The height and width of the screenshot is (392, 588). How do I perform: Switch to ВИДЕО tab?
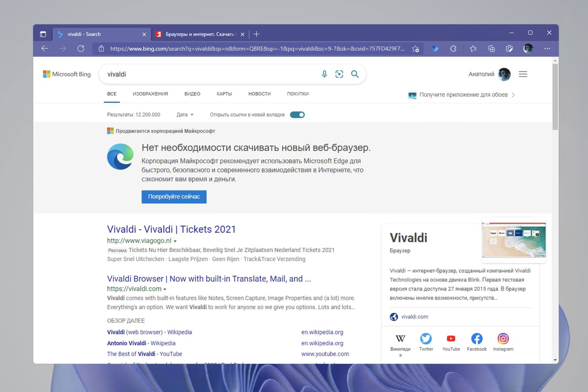coord(192,94)
